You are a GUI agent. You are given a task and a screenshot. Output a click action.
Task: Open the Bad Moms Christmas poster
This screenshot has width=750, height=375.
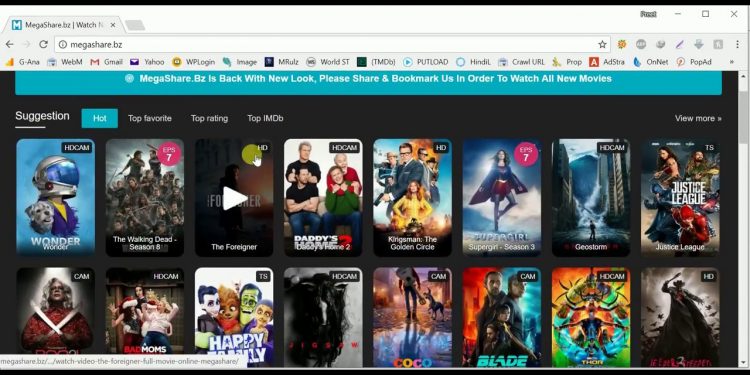click(144, 317)
